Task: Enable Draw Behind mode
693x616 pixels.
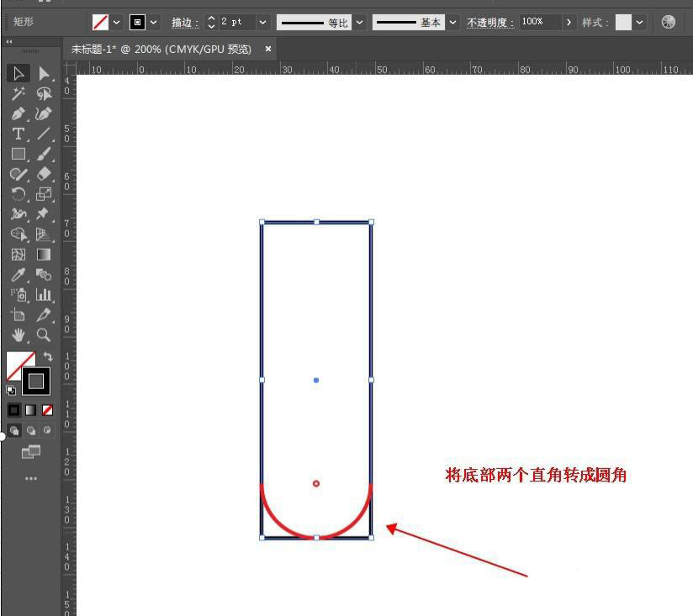Action: [x=31, y=430]
